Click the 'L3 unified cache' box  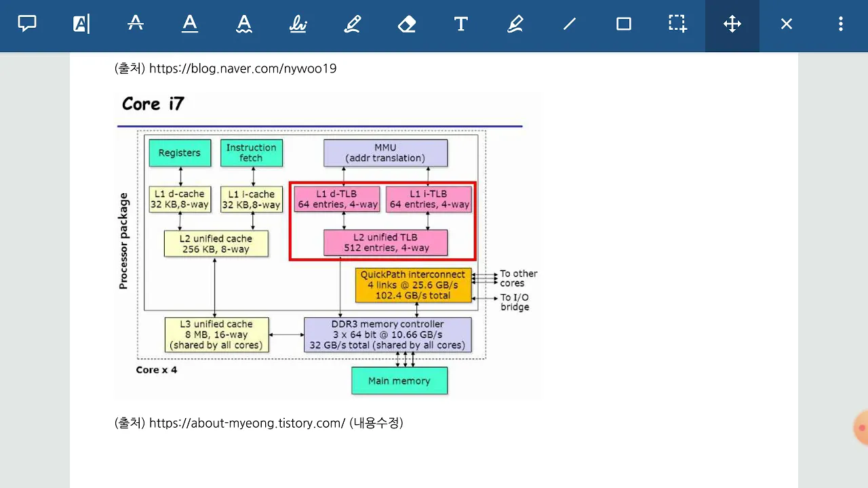[216, 335]
